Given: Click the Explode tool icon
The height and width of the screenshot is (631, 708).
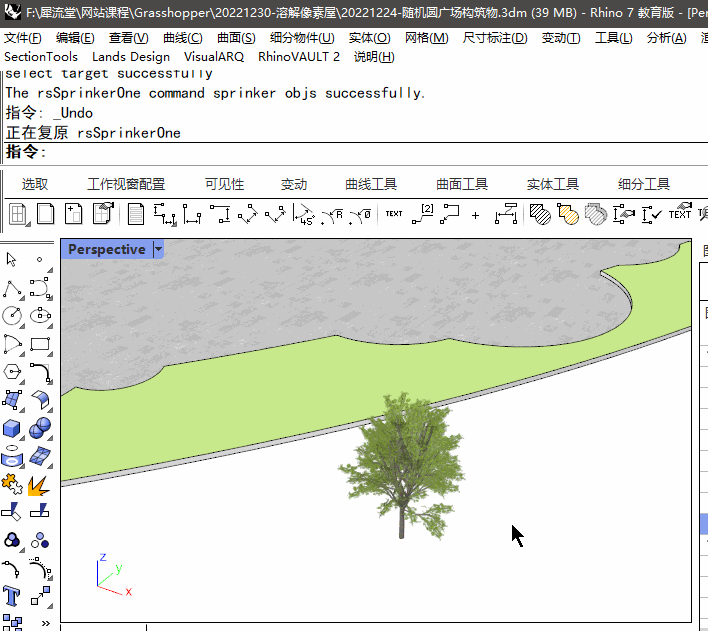Looking at the screenshot, I should pos(40,485).
